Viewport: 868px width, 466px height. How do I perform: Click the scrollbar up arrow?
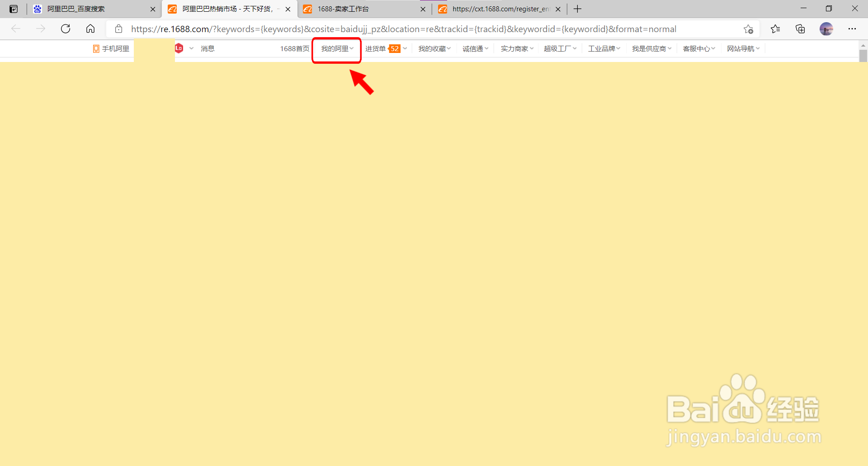point(863,45)
